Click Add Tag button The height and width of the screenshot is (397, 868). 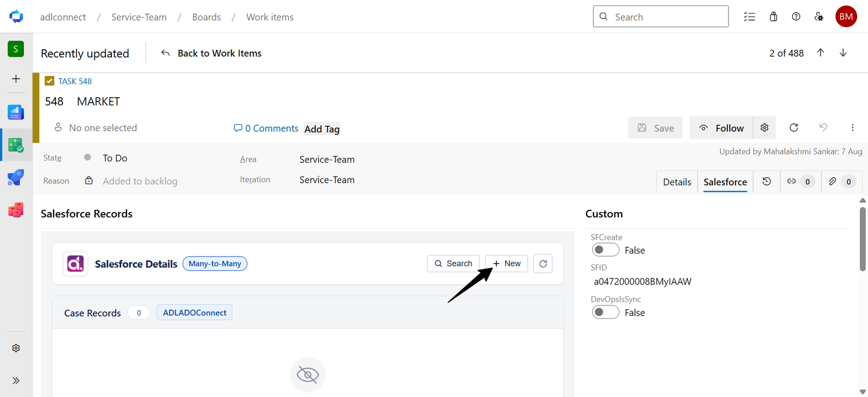[322, 129]
